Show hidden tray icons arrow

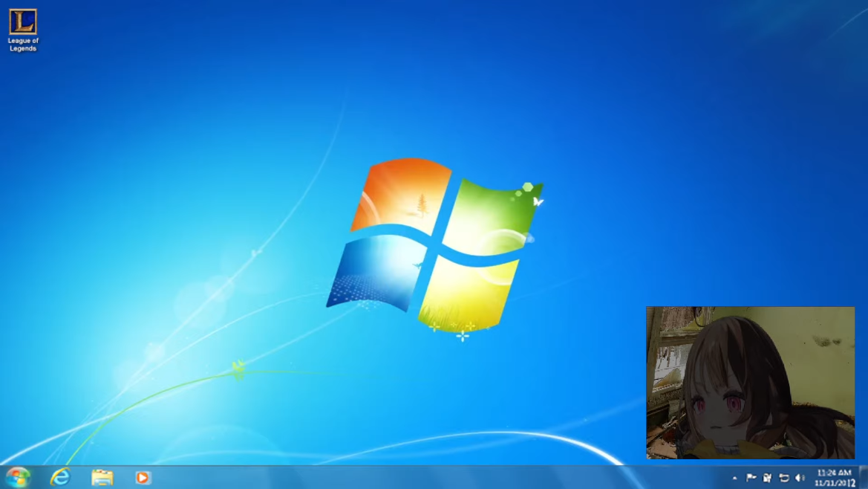[x=734, y=478]
